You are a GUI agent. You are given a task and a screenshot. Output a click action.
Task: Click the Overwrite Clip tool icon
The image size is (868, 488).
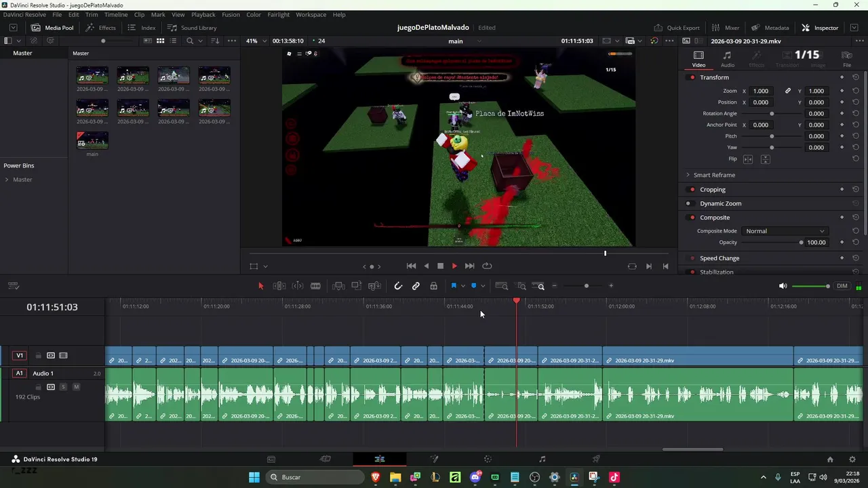click(356, 286)
